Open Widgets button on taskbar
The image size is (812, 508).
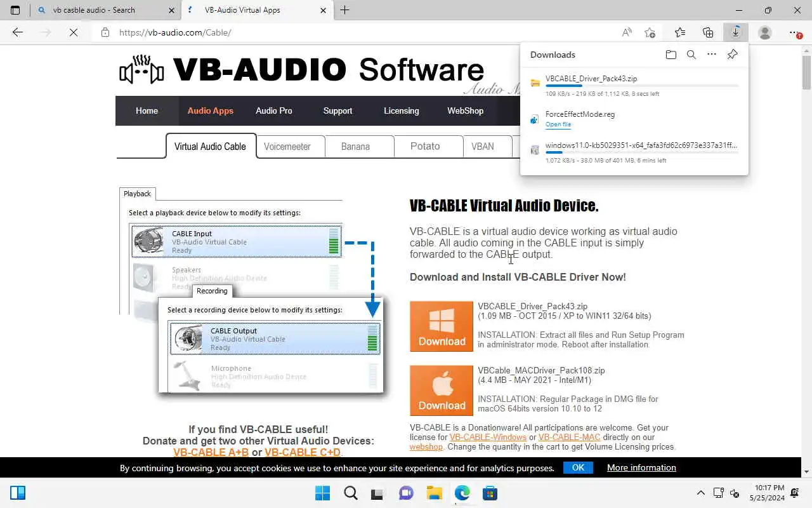[x=18, y=493]
